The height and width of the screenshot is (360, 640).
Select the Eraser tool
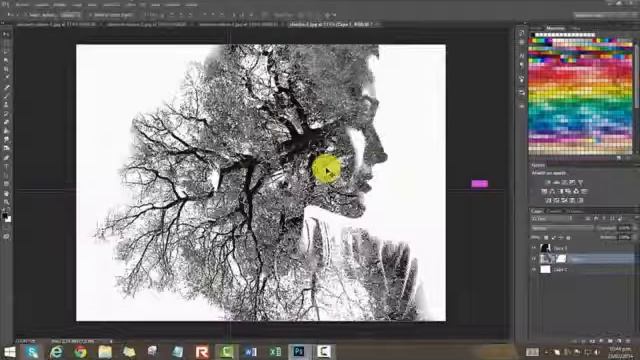click(6, 122)
